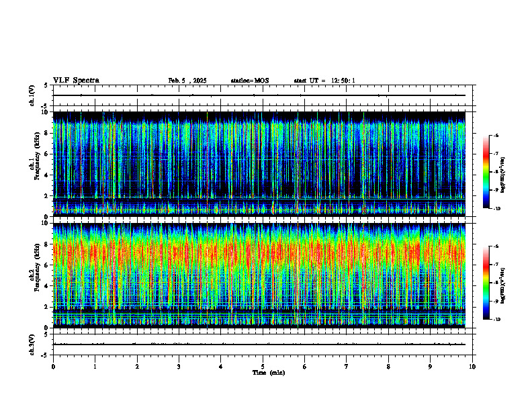This screenshot has width=532, height=411.
Task: Click time axis tick label "1"
Action: click(95, 367)
